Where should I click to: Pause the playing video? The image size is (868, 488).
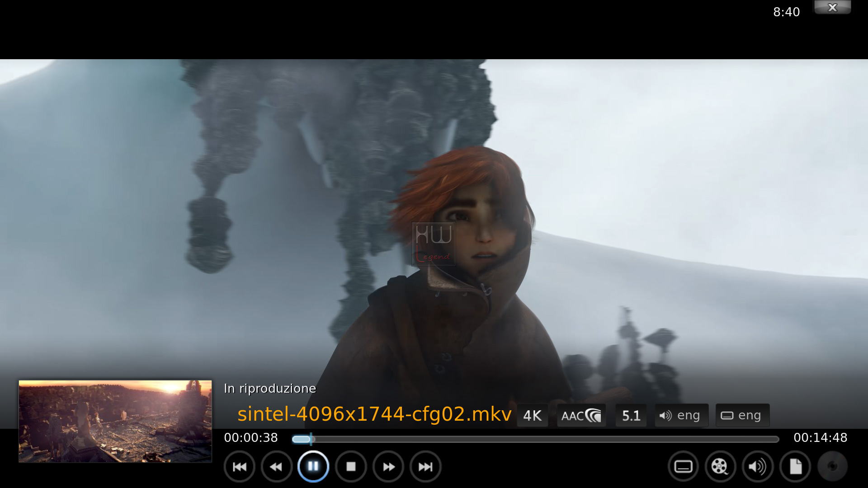pyautogui.click(x=313, y=467)
